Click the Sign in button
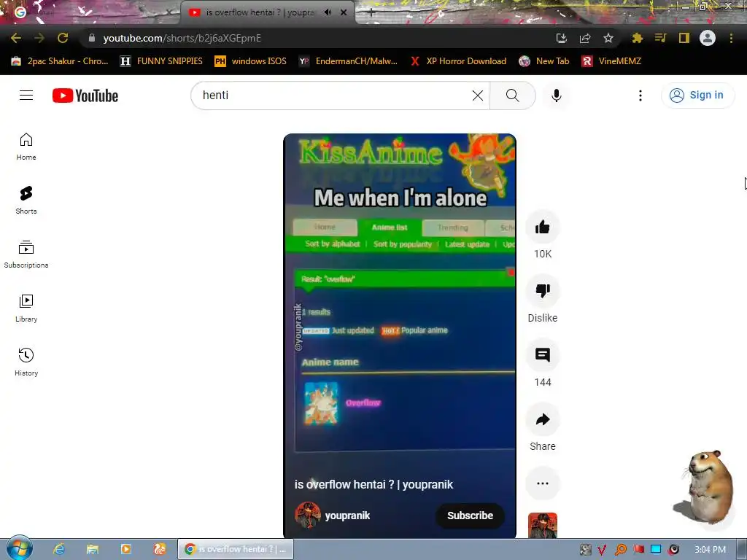This screenshot has height=560, width=747. (x=697, y=96)
